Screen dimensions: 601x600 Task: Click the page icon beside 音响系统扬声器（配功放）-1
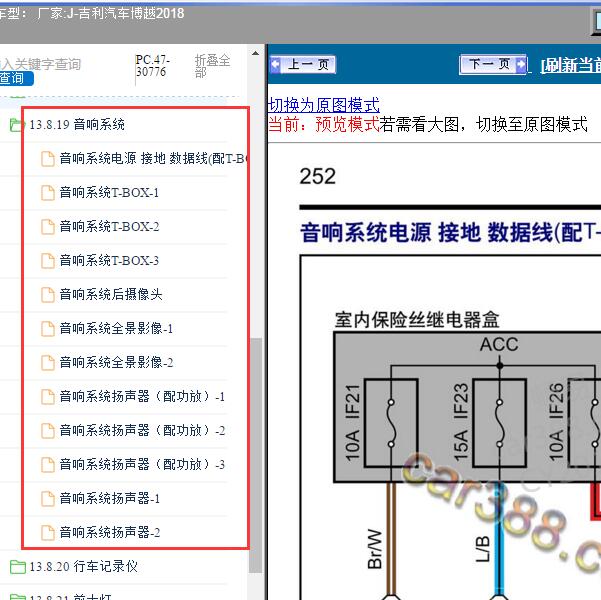48,397
